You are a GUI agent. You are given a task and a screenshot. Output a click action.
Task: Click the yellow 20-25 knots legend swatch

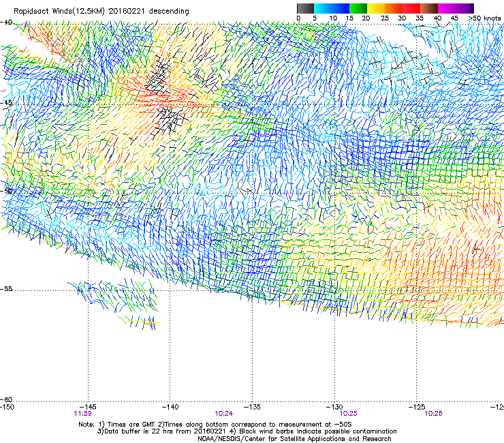click(376, 8)
